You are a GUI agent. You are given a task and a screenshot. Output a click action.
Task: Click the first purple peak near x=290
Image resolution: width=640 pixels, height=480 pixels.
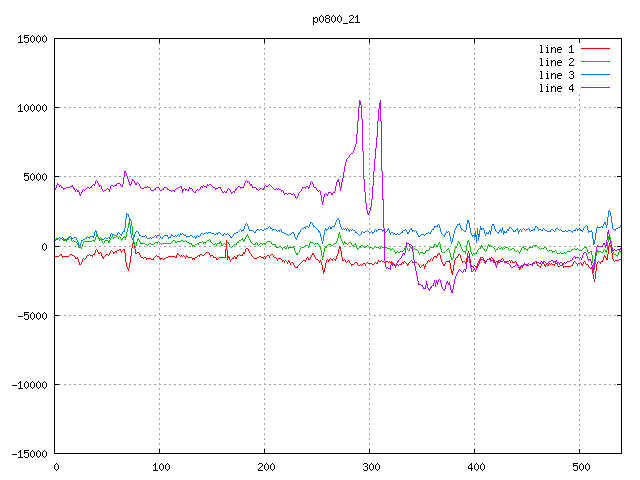360,101
